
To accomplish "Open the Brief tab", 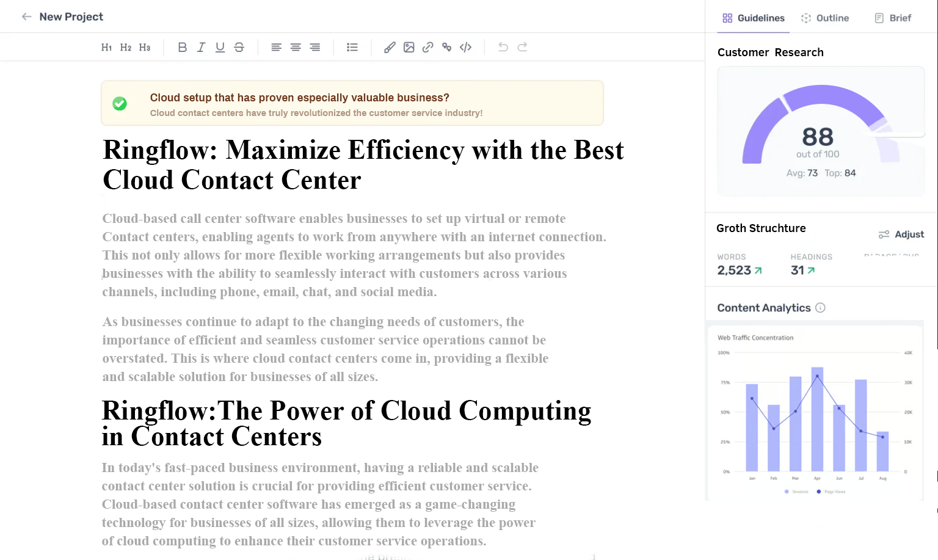I will pos(893,18).
